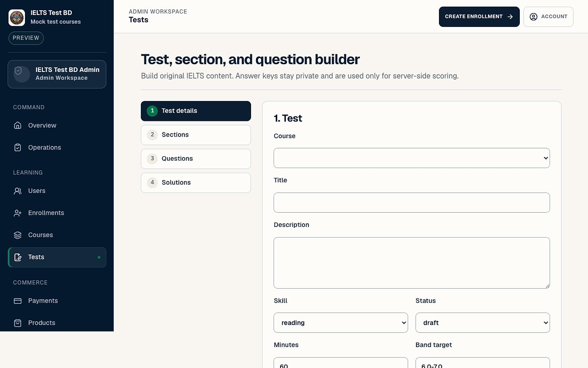Open the Products page

pyautogui.click(x=57, y=323)
